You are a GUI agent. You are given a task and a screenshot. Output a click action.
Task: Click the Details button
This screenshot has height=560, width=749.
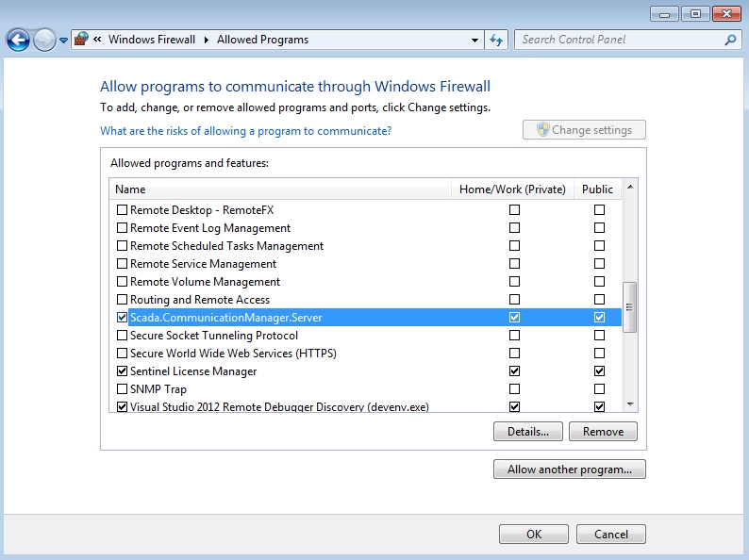[527, 431]
